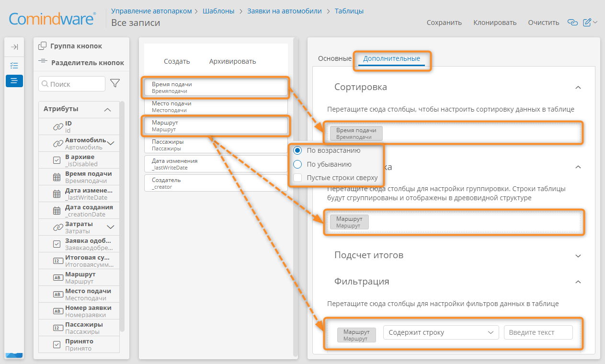Click the filter funnel icon next to search
Image resolution: width=605 pixels, height=364 pixels.
[x=115, y=83]
